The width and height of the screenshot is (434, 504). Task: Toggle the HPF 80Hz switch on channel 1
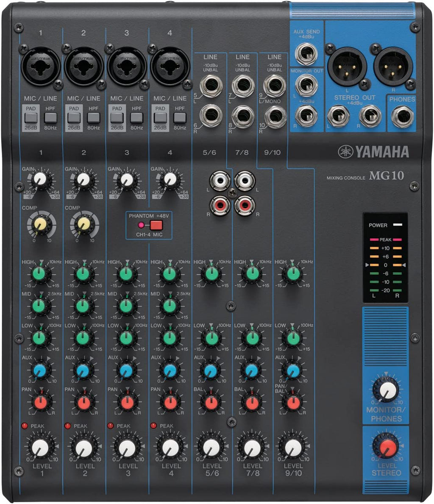(x=50, y=118)
